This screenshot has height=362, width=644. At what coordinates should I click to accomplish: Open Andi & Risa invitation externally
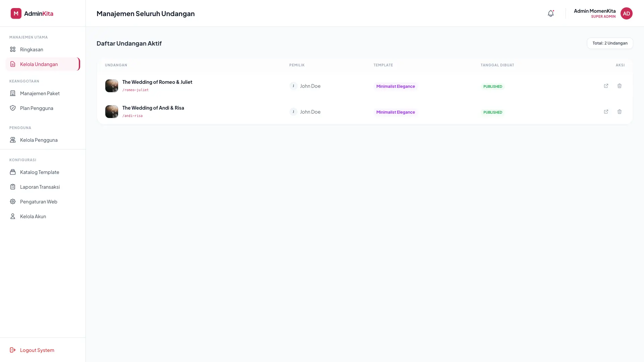(x=606, y=112)
